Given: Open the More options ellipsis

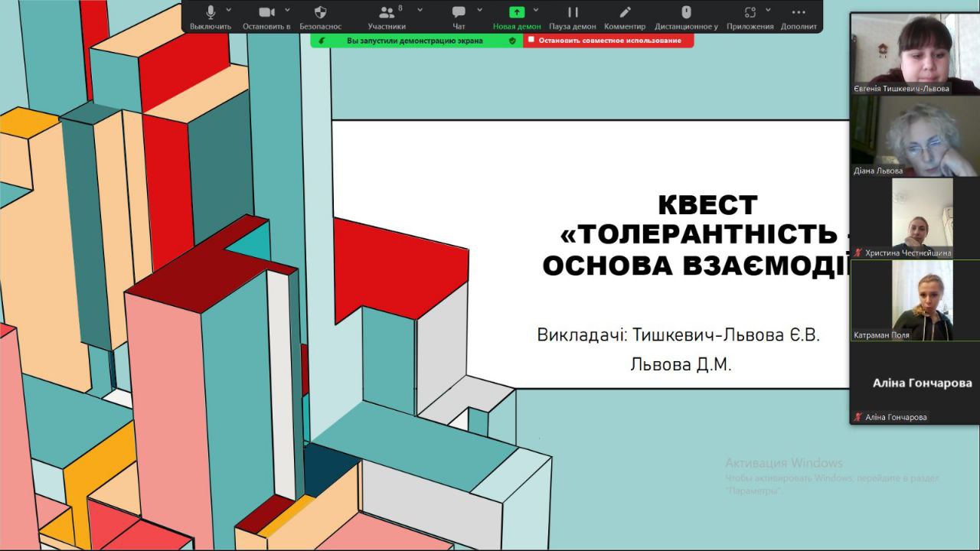Looking at the screenshot, I should pyautogui.click(x=799, y=13).
